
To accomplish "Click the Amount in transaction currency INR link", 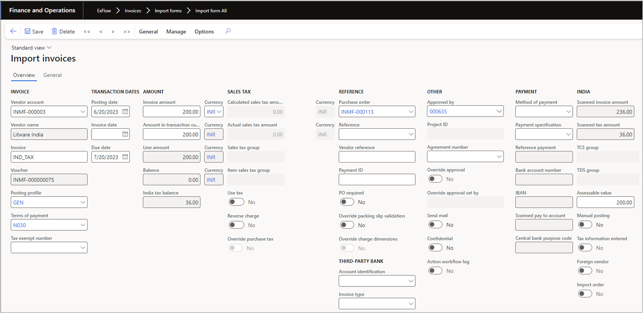I will (x=211, y=135).
